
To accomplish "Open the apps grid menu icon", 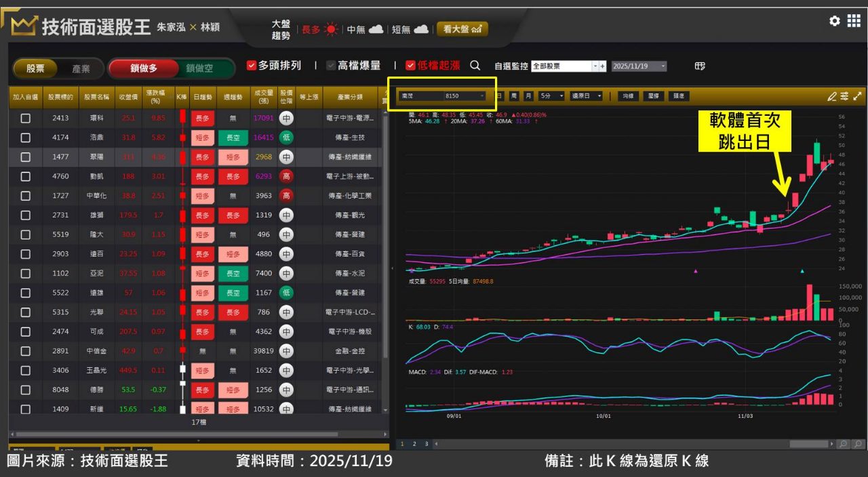I will [x=854, y=21].
